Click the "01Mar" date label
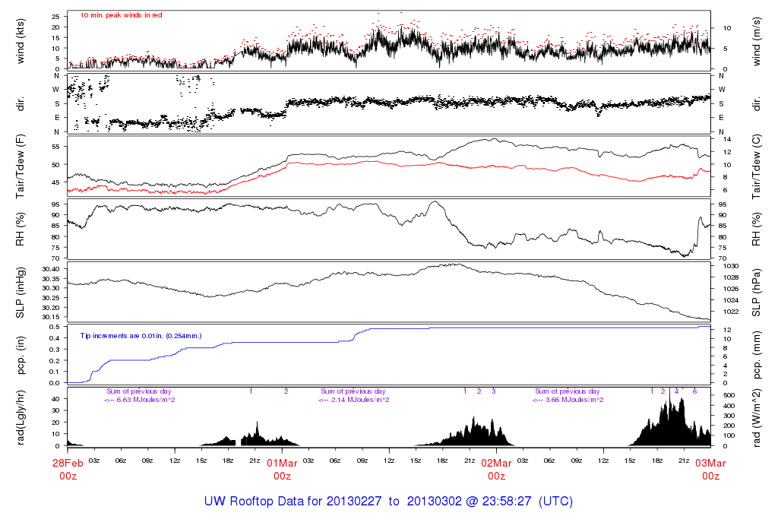The image size is (778, 532). tap(283, 463)
